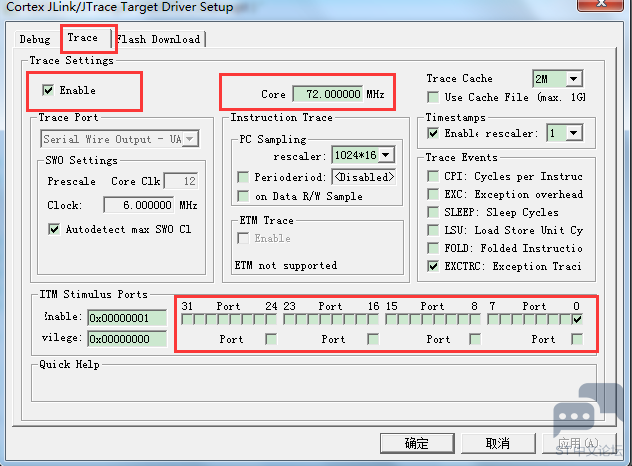Open PC Sampling prescaler dropdown
This screenshot has width=632, height=466.
[x=386, y=155]
